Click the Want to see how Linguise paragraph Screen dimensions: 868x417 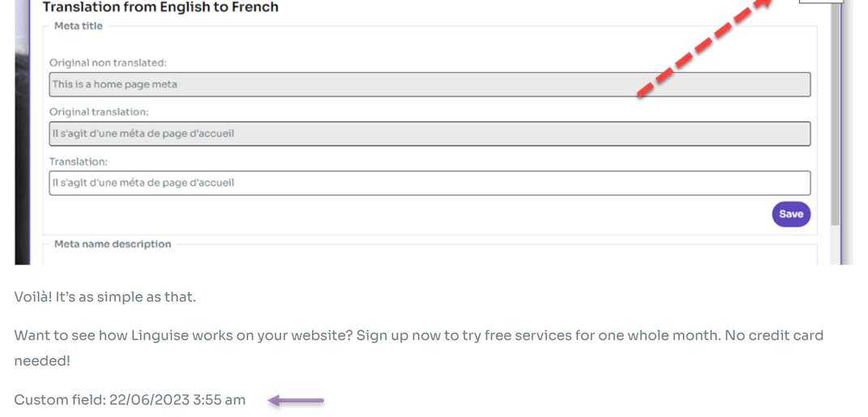click(418, 348)
